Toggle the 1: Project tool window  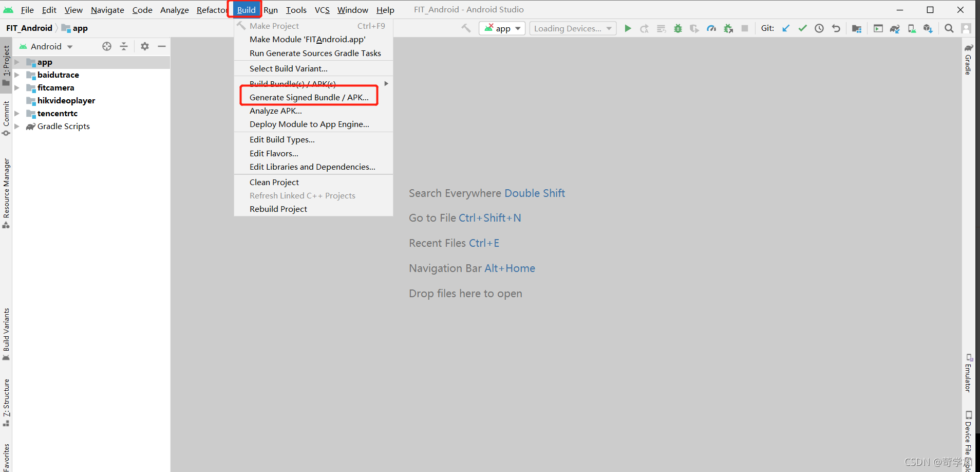coord(6,66)
